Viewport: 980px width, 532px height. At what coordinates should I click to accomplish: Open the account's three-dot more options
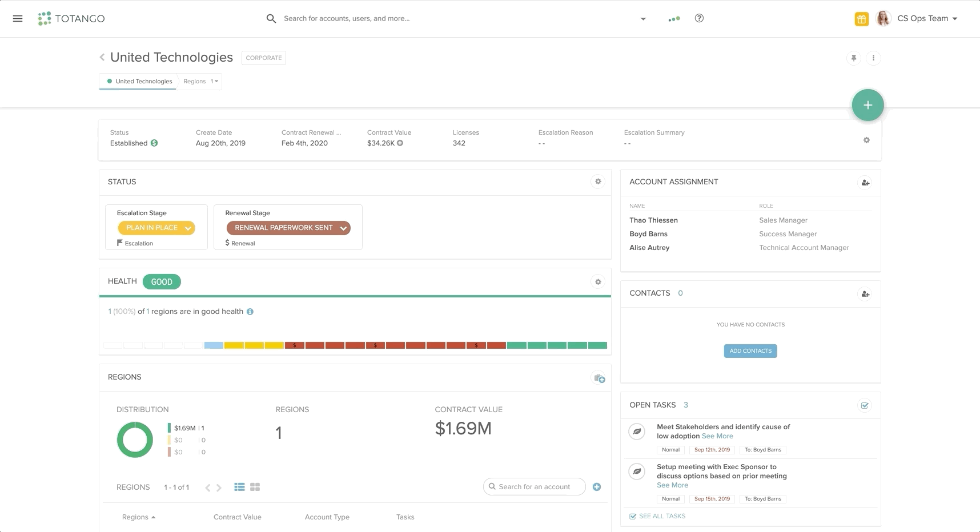pos(873,58)
